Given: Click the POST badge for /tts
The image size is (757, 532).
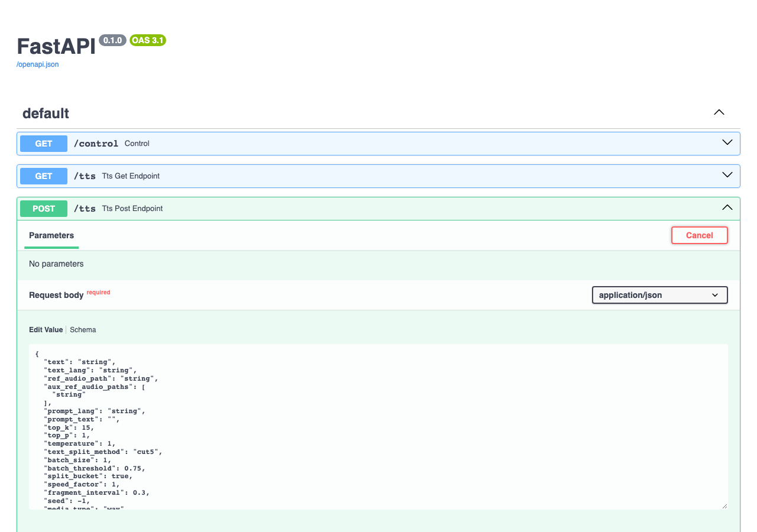Looking at the screenshot, I should pyautogui.click(x=44, y=209).
